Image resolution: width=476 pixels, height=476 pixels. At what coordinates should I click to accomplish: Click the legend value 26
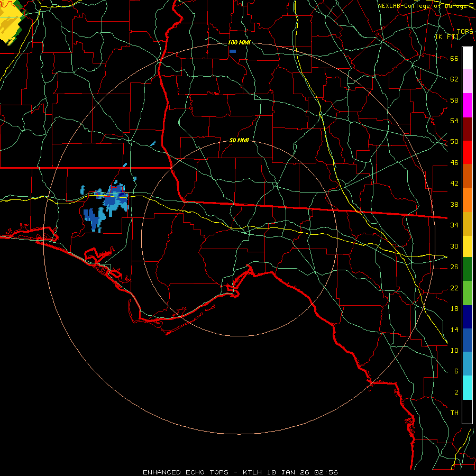454,267
